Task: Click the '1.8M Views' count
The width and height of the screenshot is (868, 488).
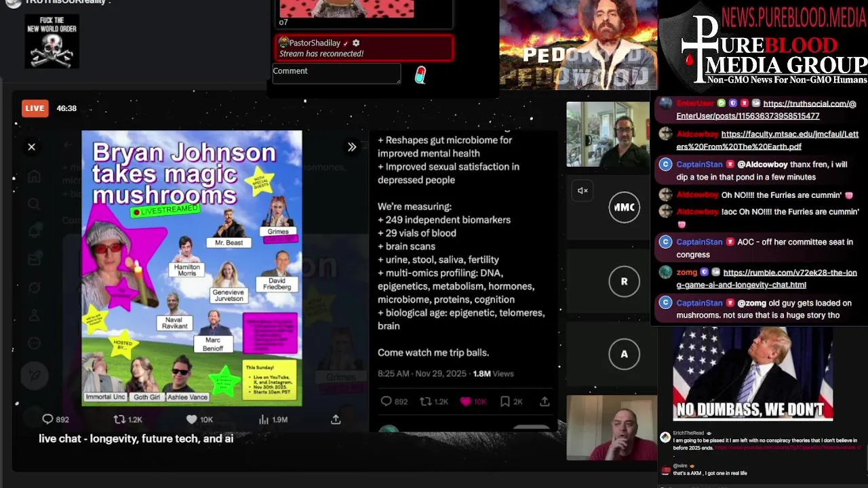Action: (493, 373)
